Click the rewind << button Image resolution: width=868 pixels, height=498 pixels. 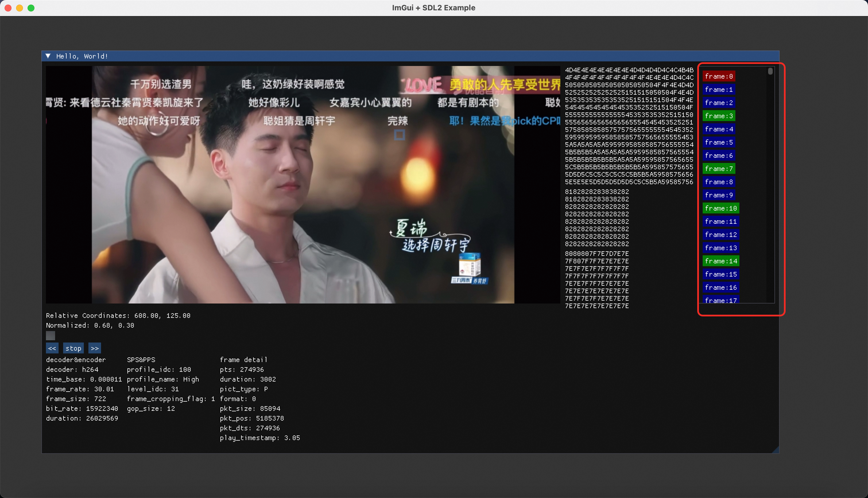(x=52, y=348)
